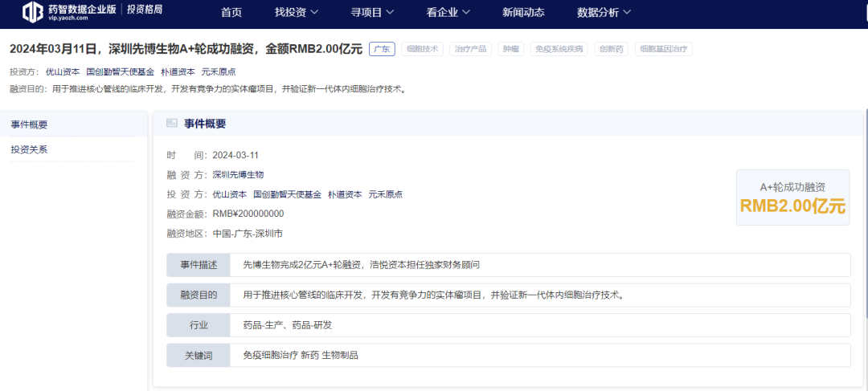Click the 细胞技术 tag

pos(421,49)
